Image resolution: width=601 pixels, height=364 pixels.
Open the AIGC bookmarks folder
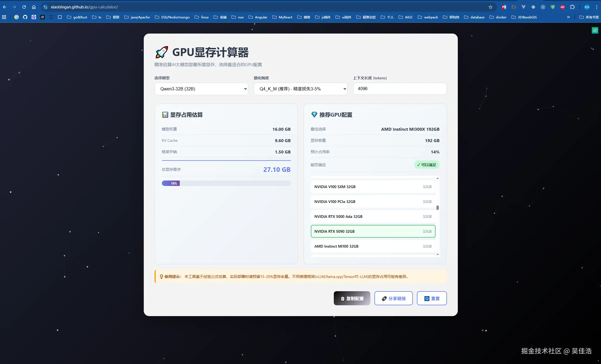tap(406, 17)
